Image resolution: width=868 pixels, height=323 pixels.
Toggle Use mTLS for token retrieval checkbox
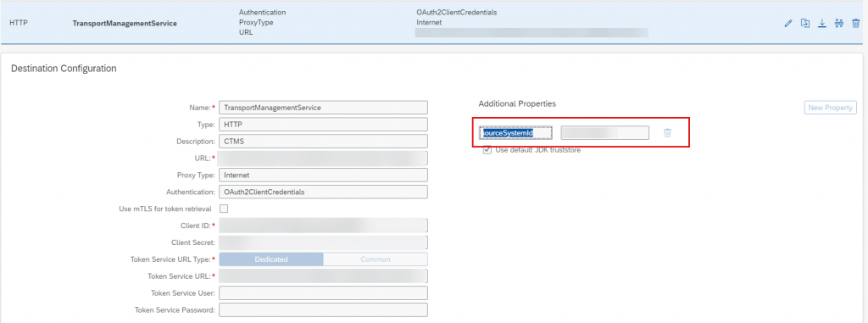tap(224, 209)
